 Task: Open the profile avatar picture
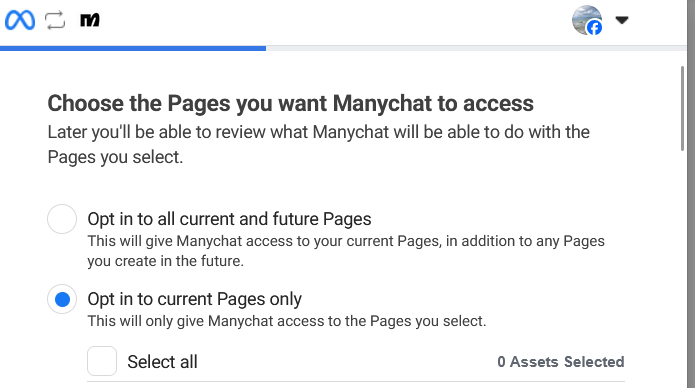pyautogui.click(x=587, y=20)
